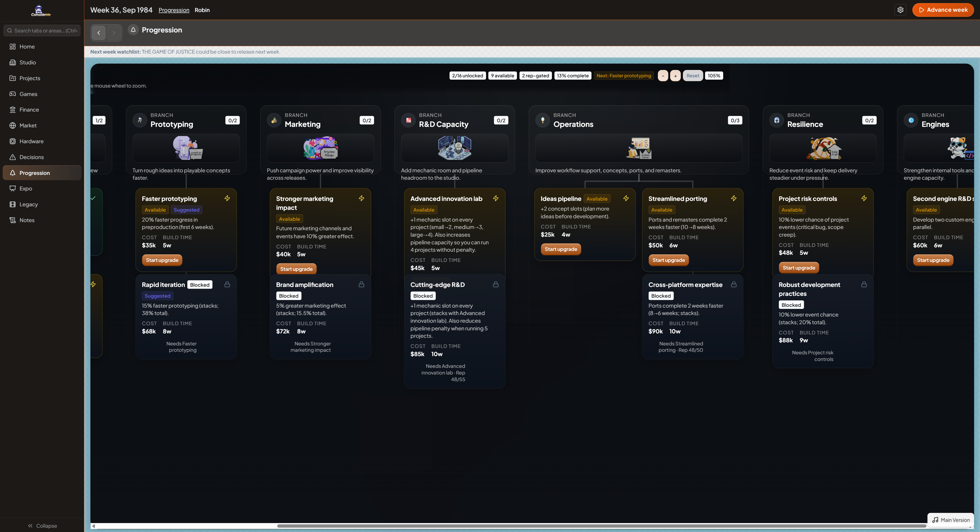Click the Progression breadcrumb link

pyautogui.click(x=174, y=10)
